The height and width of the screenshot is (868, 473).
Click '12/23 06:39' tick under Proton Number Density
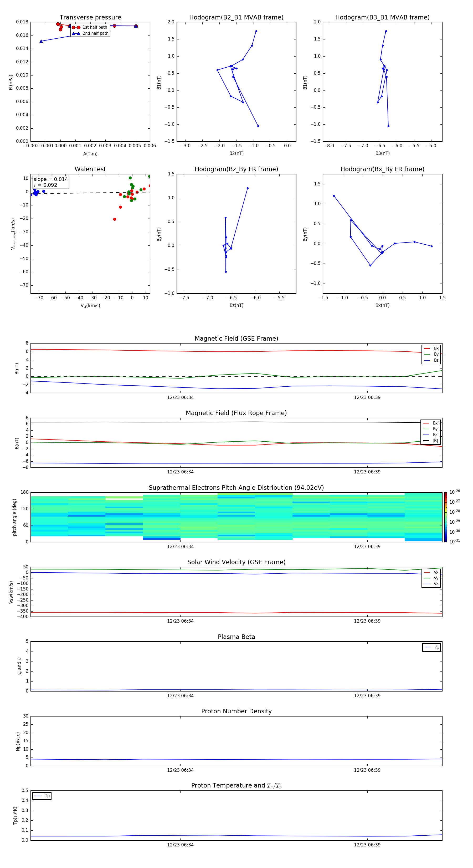[x=367, y=770]
